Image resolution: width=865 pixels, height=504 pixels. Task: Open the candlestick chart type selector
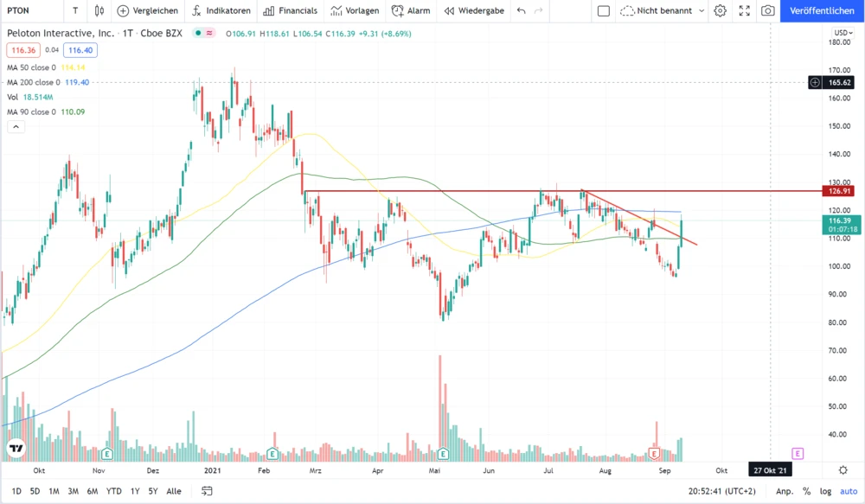point(99,10)
